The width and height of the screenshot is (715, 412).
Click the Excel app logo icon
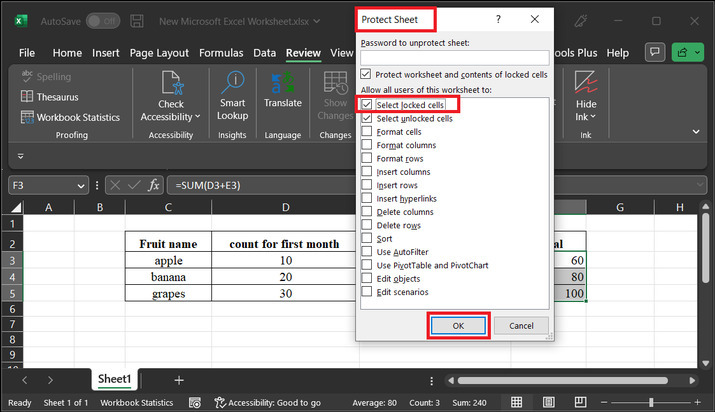coord(21,21)
